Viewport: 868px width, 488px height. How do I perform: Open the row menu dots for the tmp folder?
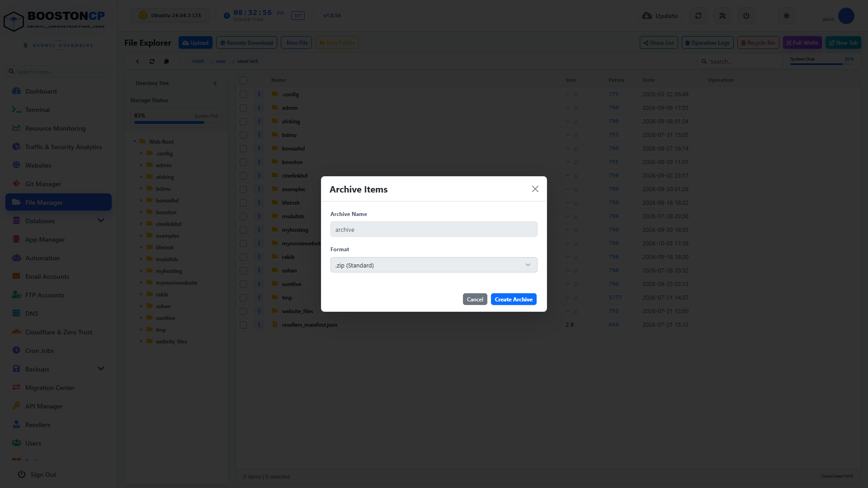pos(259,297)
